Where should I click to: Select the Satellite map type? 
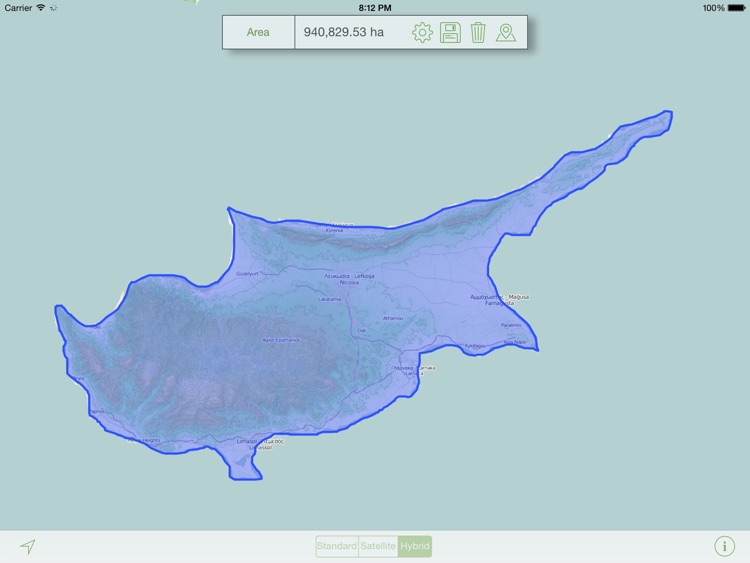pos(378,546)
